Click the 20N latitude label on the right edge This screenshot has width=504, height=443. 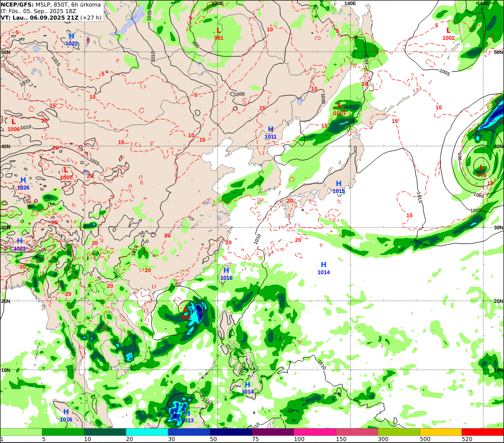click(498, 301)
